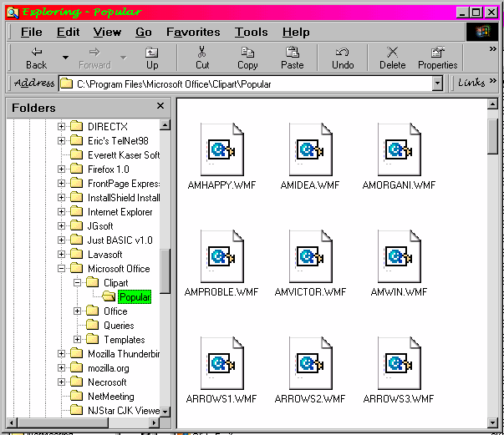Click the folder tree's scroll down arrow
Viewport: 504px width, 435px height.
pyautogui.click(x=165, y=412)
